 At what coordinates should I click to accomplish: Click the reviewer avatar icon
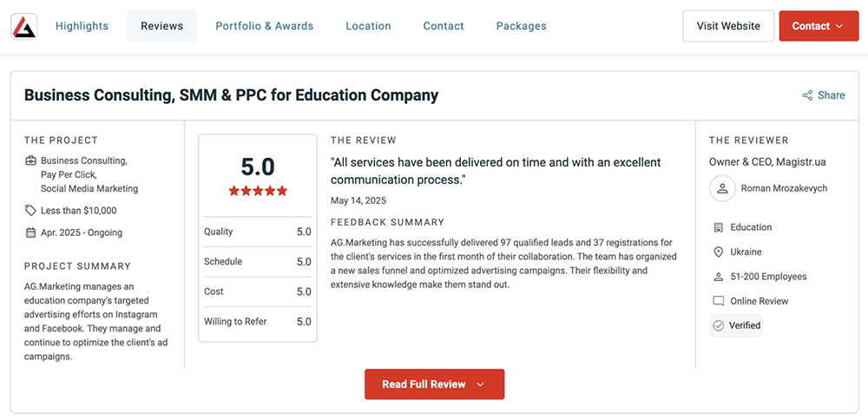pos(722,188)
